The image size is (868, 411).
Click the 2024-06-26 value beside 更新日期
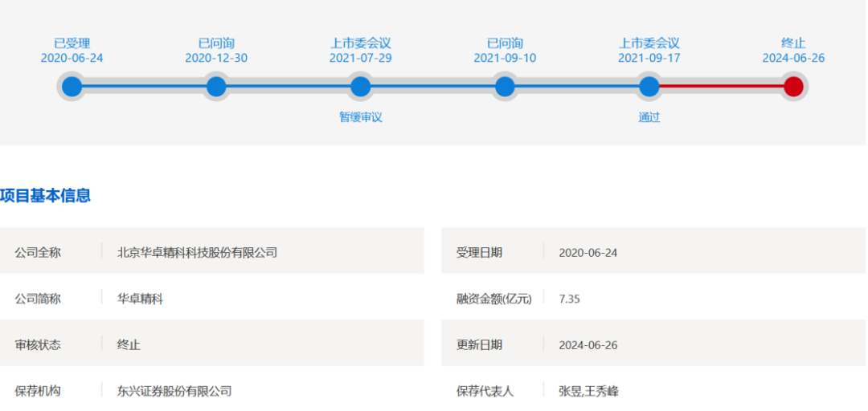[x=588, y=345]
